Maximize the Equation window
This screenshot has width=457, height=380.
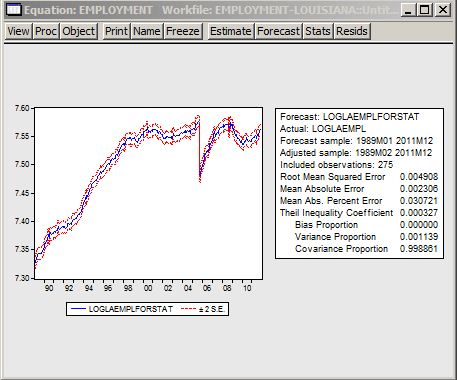coord(425,10)
